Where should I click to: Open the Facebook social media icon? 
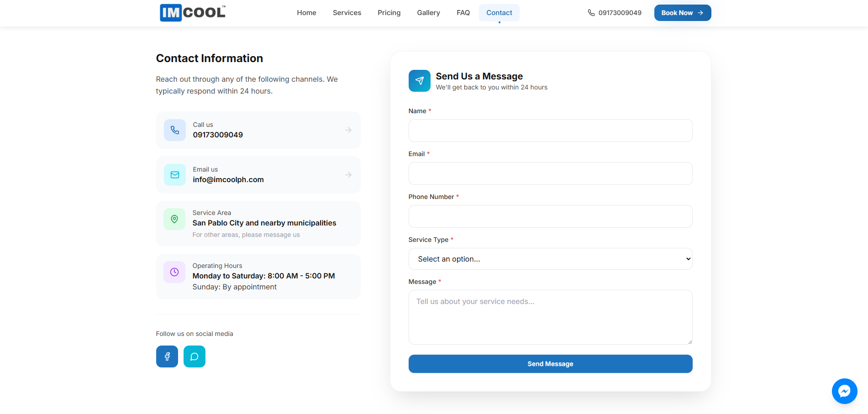pos(167,356)
